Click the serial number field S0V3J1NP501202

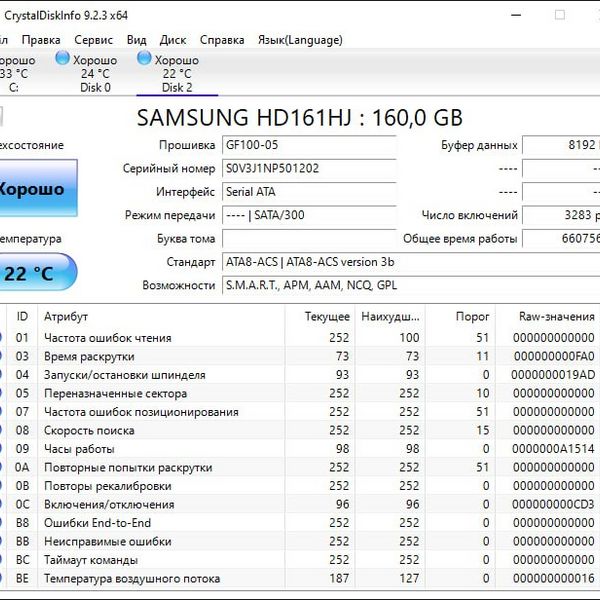[309, 169]
